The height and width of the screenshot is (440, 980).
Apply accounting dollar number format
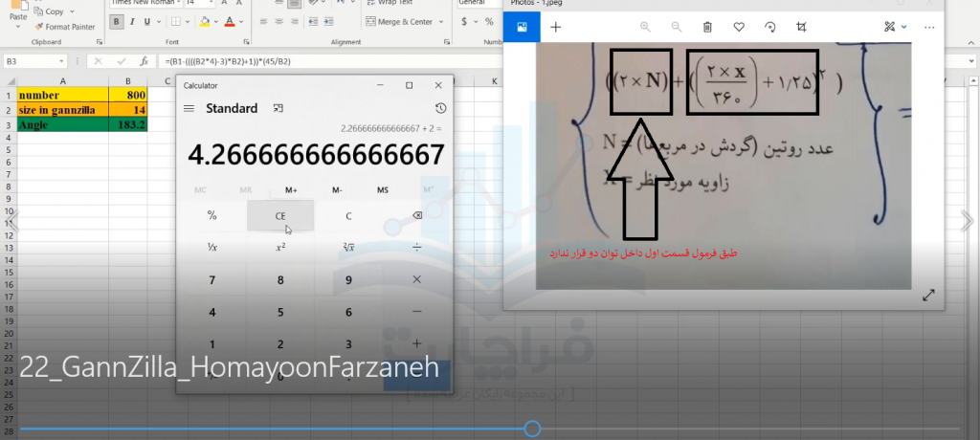464,22
